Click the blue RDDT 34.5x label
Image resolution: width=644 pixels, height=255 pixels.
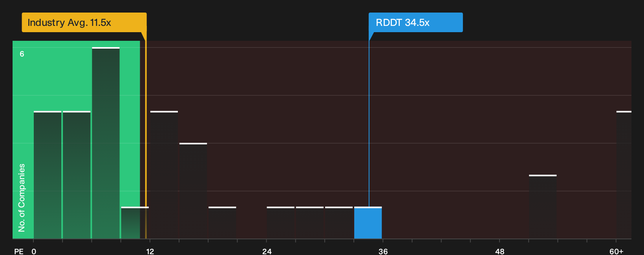pyautogui.click(x=415, y=22)
